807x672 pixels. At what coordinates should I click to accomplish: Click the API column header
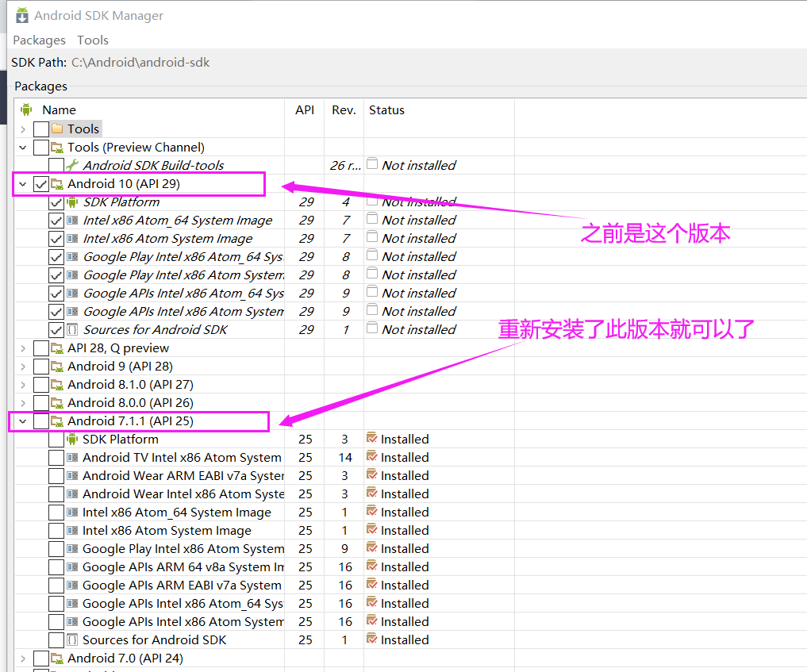pyautogui.click(x=305, y=110)
